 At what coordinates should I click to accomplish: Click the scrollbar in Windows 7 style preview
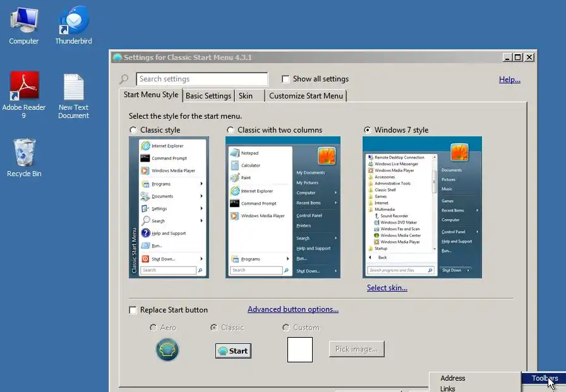434,203
